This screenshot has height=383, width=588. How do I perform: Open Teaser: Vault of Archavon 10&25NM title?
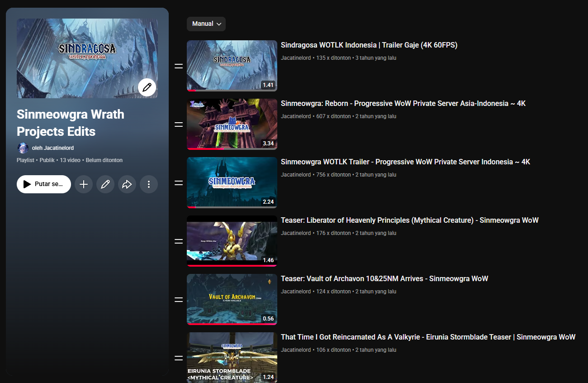(384, 279)
